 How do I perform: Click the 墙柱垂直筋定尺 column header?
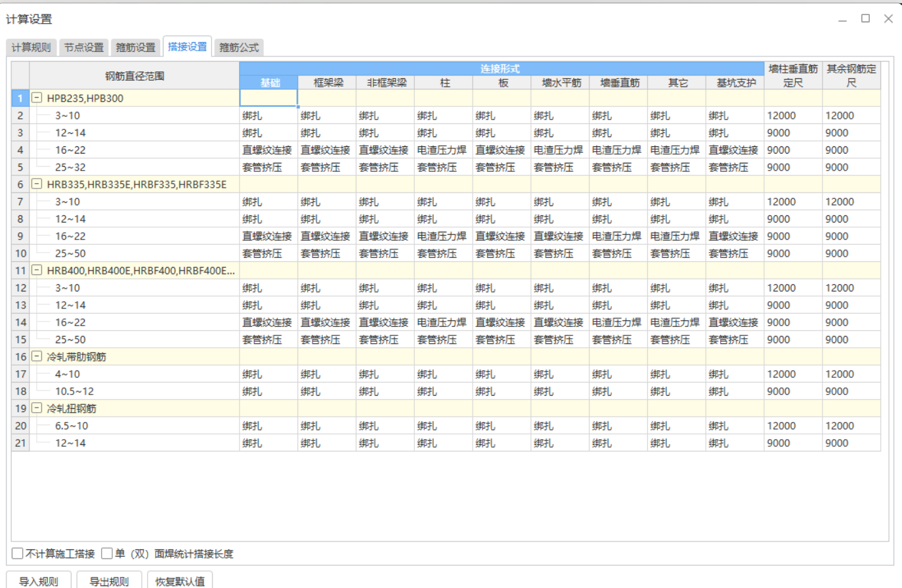pyautogui.click(x=793, y=75)
